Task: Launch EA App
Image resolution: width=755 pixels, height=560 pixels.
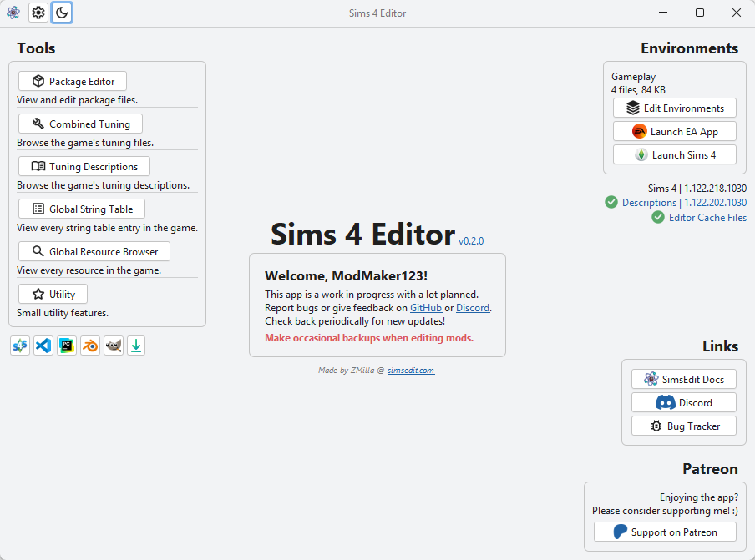Action: tap(675, 131)
